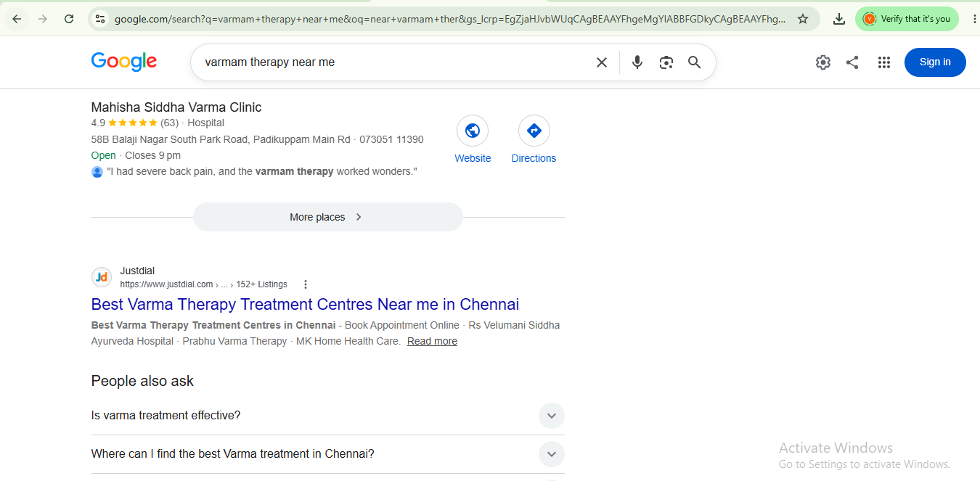
Task: Click the share icon near settings
Action: point(852,62)
